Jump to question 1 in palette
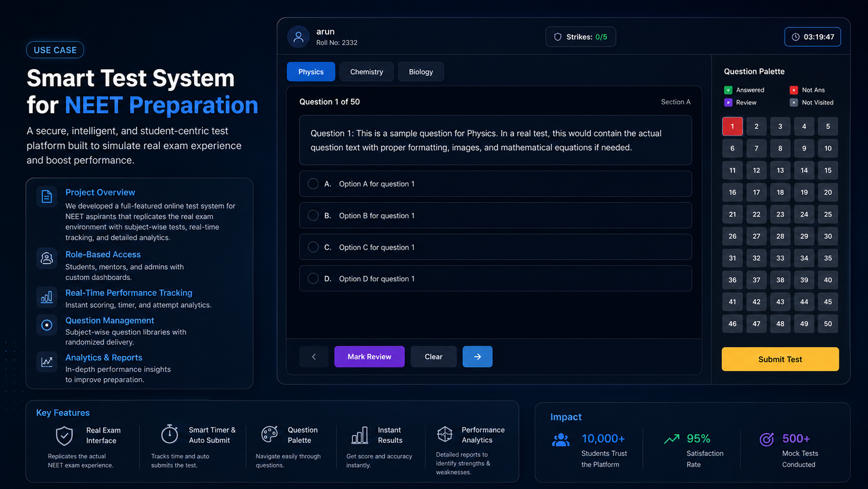 732,126
